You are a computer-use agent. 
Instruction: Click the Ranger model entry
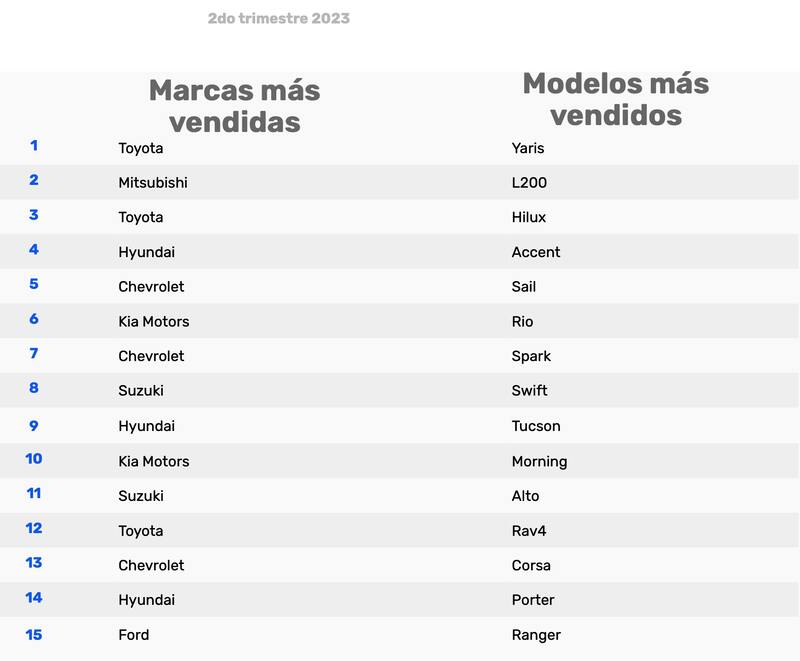pyautogui.click(x=536, y=635)
